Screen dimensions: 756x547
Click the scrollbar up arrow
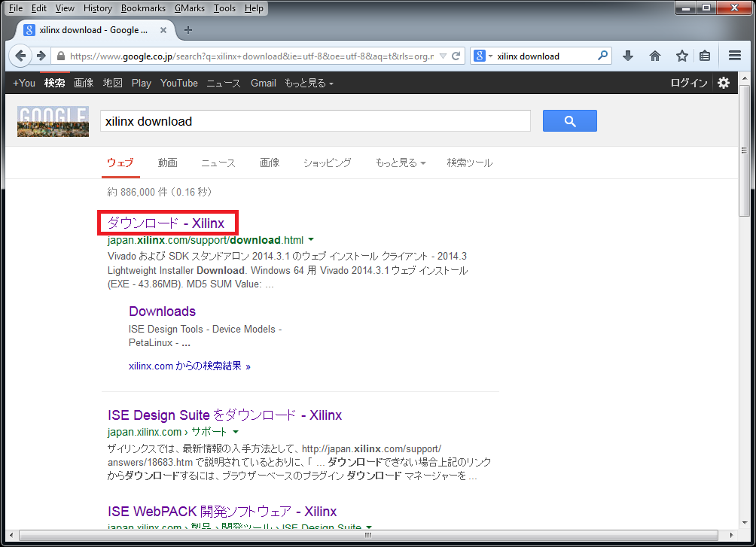[745, 78]
